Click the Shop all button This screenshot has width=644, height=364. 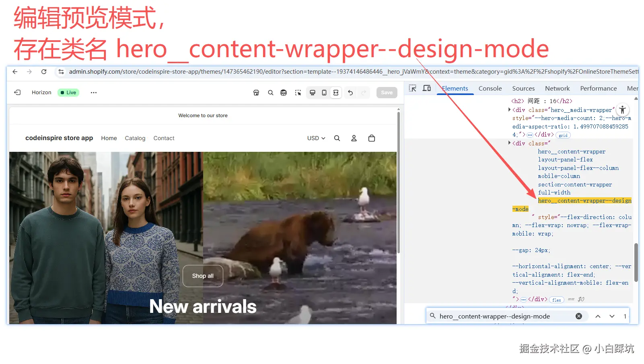pos(203,276)
